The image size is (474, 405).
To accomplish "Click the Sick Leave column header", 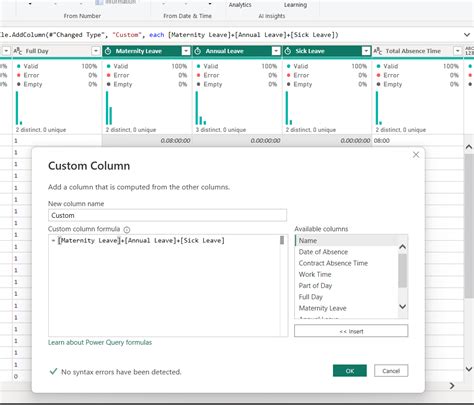I will (x=327, y=51).
